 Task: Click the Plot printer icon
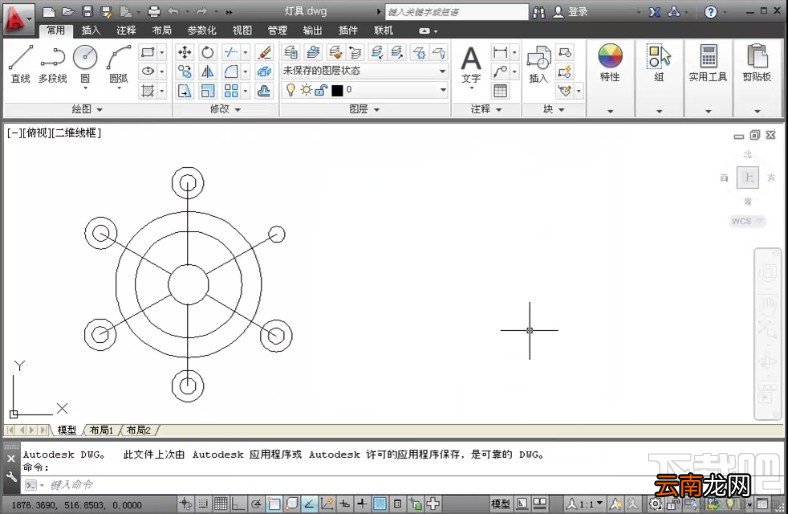[154, 11]
